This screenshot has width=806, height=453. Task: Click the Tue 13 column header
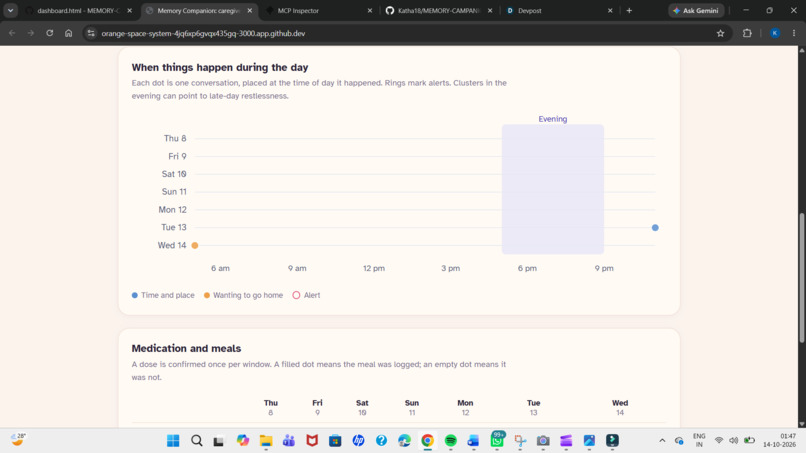pos(534,407)
